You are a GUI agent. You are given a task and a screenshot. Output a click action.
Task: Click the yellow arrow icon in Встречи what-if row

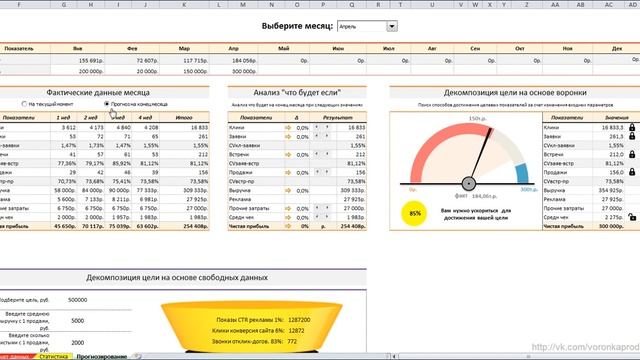tap(288, 155)
